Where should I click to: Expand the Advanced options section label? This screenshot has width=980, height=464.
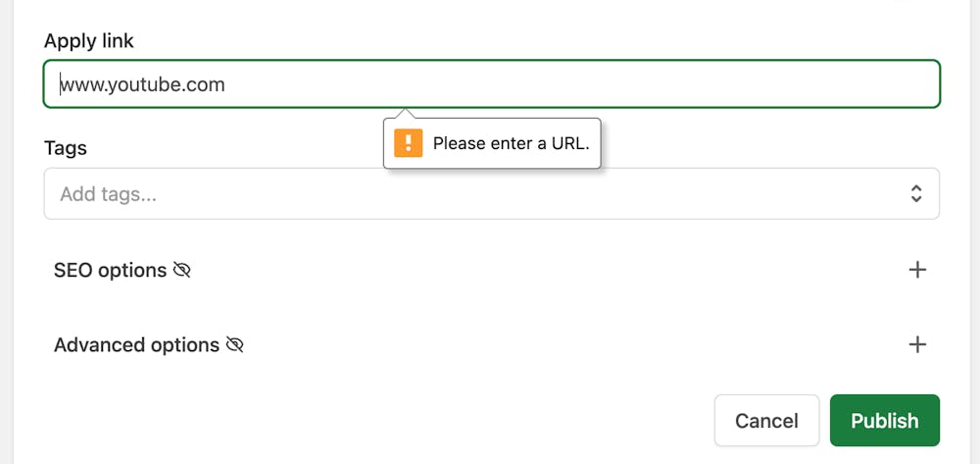136,345
